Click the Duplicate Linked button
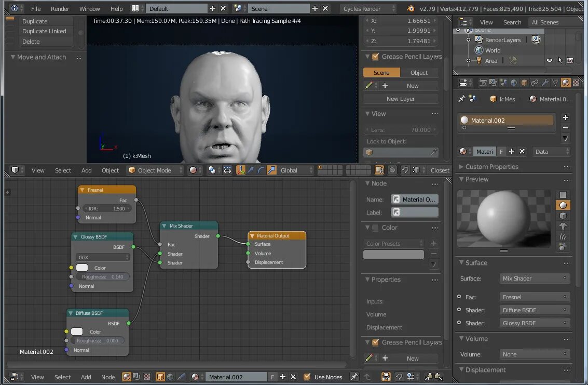The image size is (588, 385). click(x=45, y=31)
